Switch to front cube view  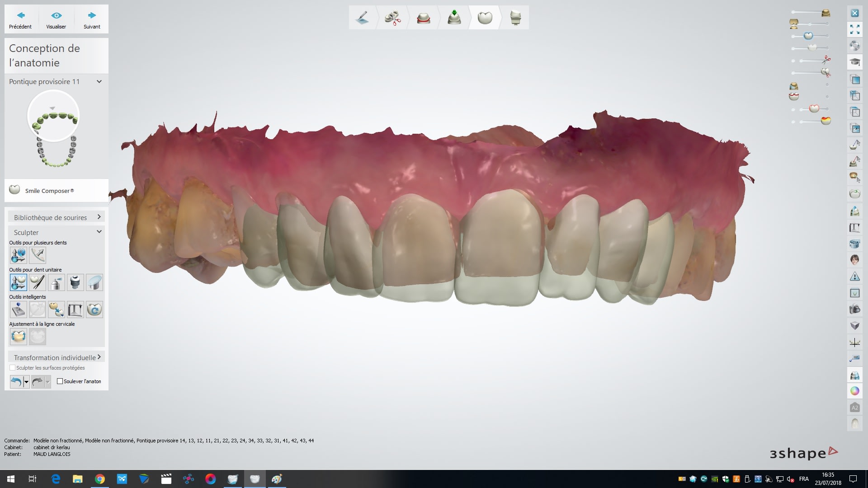854,80
